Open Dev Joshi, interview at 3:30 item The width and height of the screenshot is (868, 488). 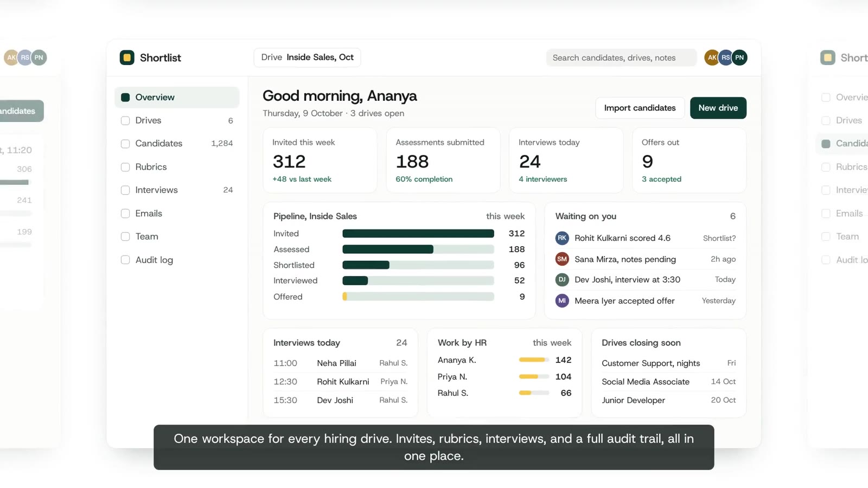coord(646,280)
